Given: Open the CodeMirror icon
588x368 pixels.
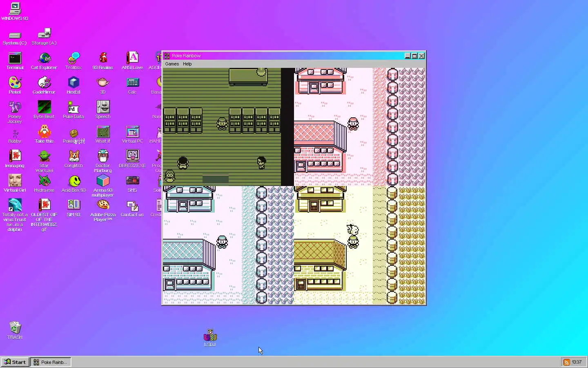Looking at the screenshot, I should click(x=44, y=85).
